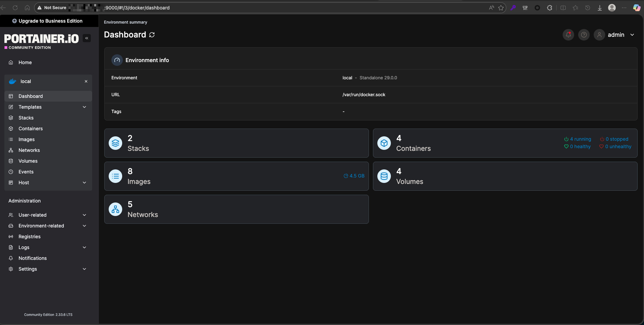Click the Volumes tile database icon
The height and width of the screenshot is (325, 644).
[x=384, y=176]
